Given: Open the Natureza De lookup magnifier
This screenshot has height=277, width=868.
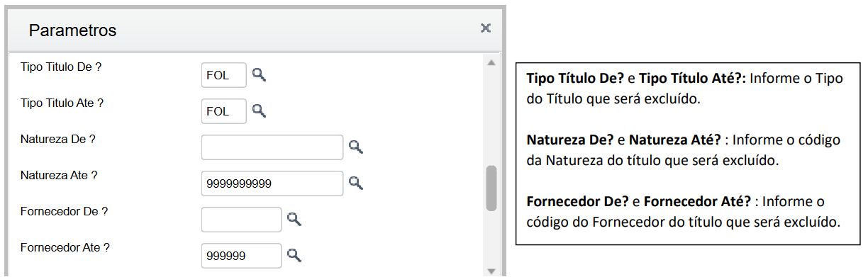Looking at the screenshot, I should (356, 147).
